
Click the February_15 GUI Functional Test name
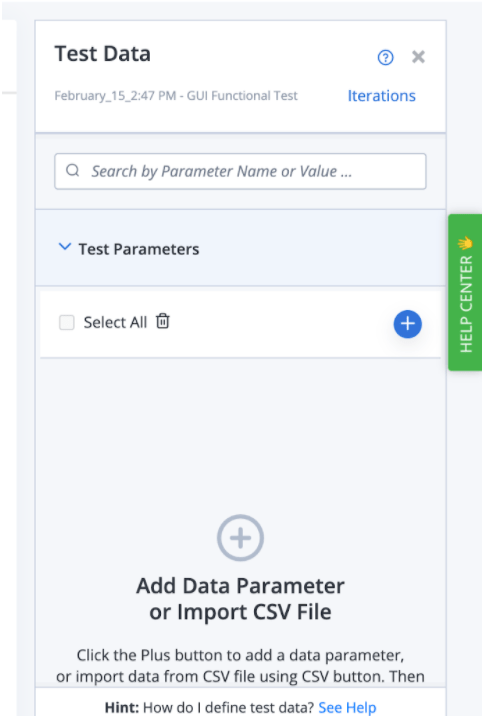click(x=176, y=96)
